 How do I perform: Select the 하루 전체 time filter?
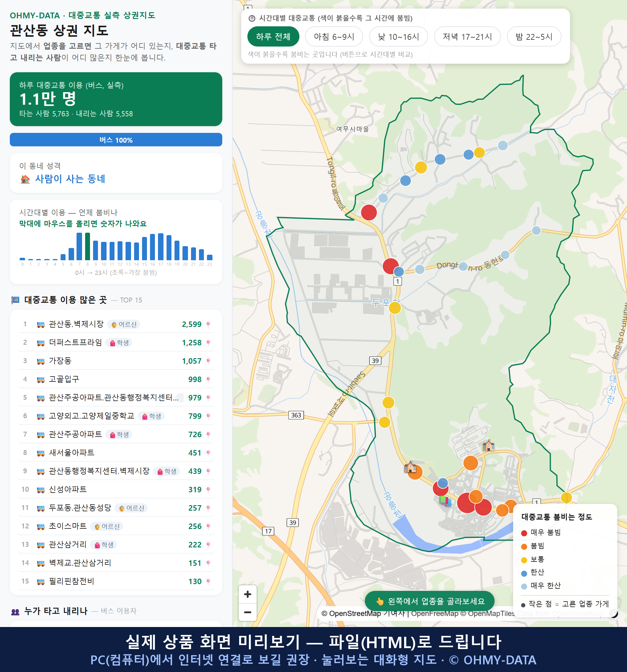pyautogui.click(x=273, y=36)
